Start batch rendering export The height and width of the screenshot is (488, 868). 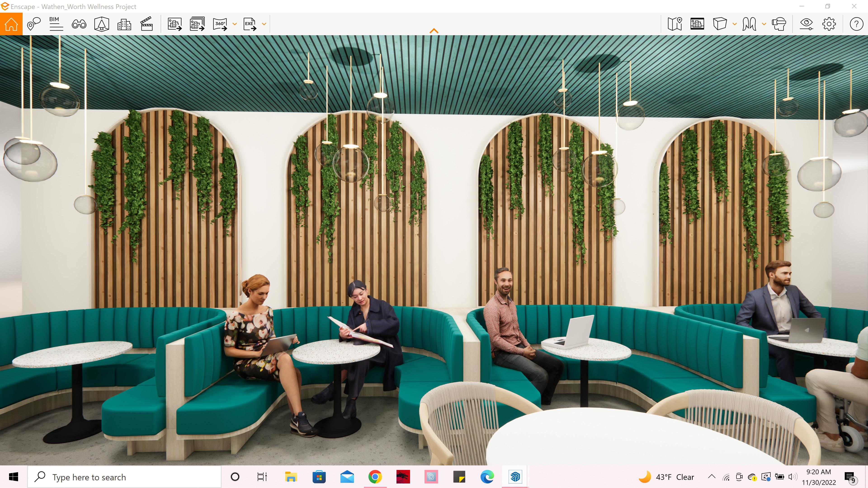coord(198,24)
